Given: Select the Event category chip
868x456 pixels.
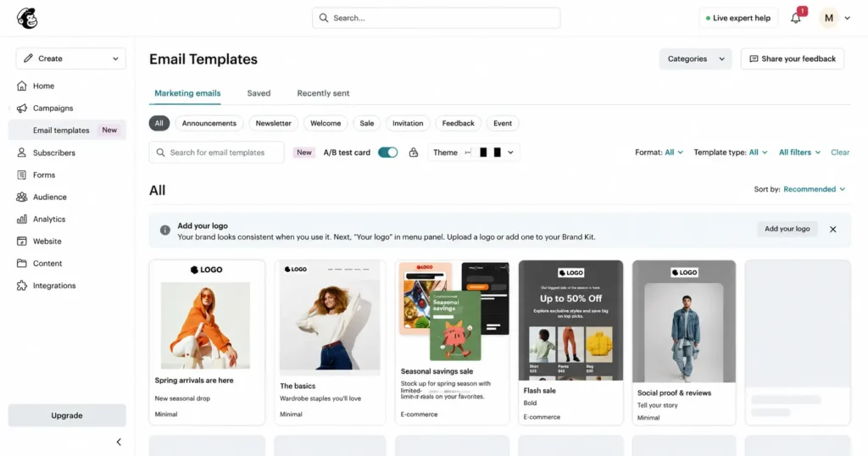Looking at the screenshot, I should pyautogui.click(x=503, y=123).
